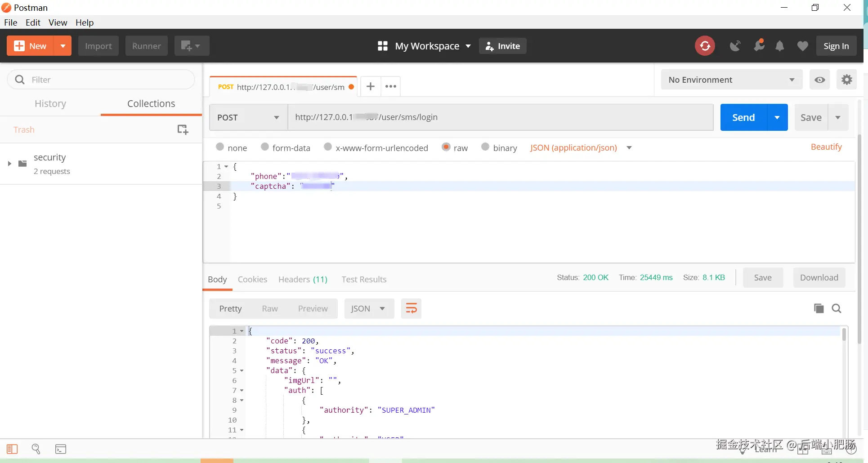Click the Runner button
The height and width of the screenshot is (463, 868).
click(147, 46)
